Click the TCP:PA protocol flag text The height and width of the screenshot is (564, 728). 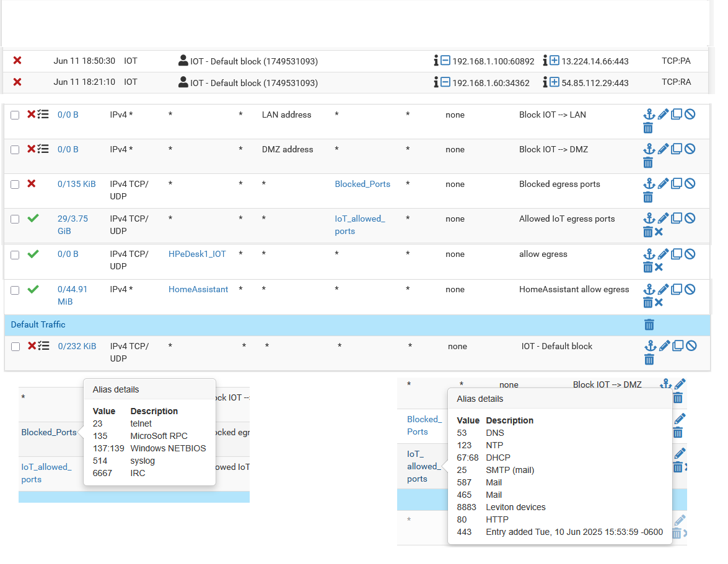676,61
